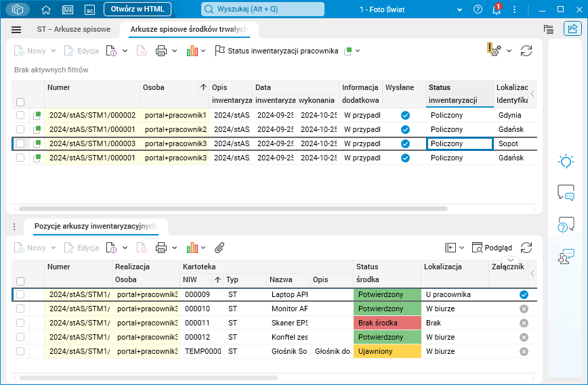Tick the checkbox for row 2024/stAS/STM1/000002
This screenshot has height=385, width=588.
[x=20, y=116]
